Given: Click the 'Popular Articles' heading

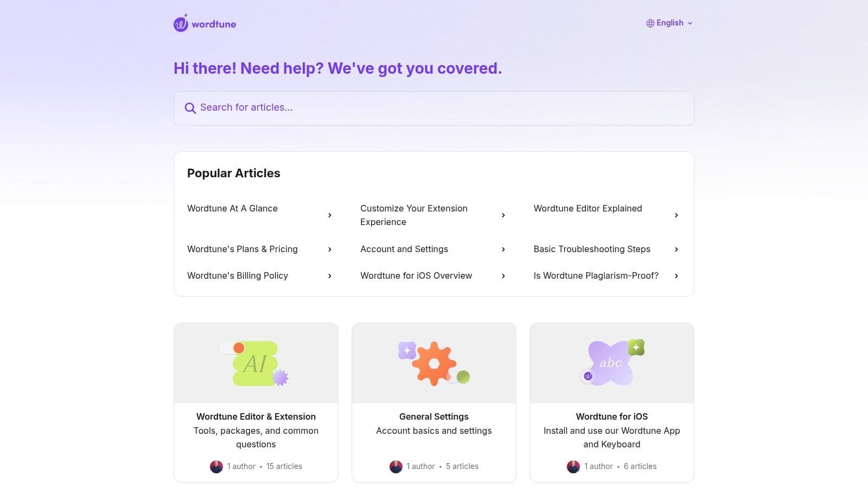Looking at the screenshot, I should point(234,173).
